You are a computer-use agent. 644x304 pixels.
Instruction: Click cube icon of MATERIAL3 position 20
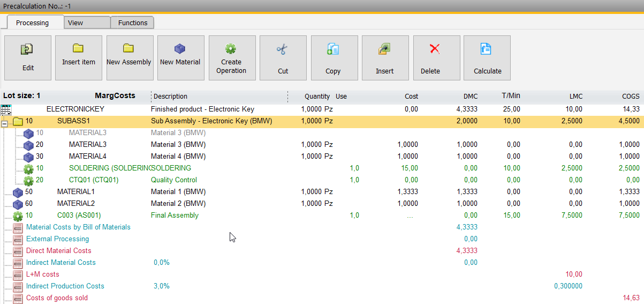tap(28, 145)
